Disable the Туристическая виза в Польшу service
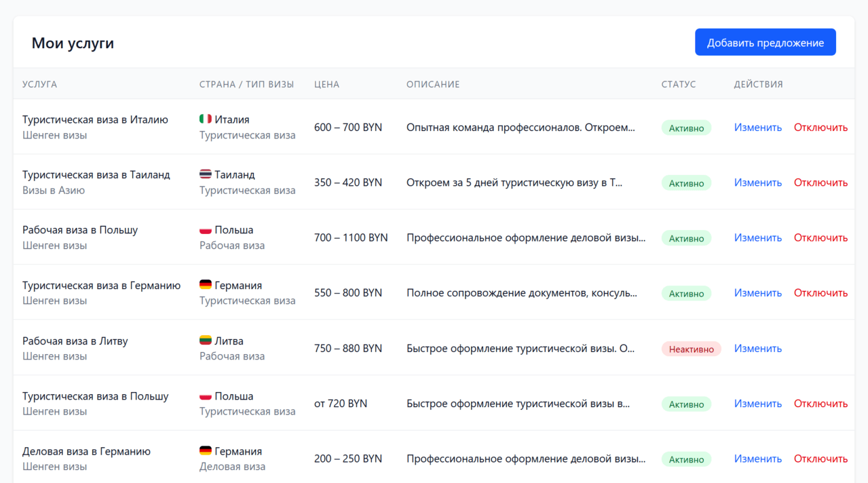The image size is (868, 483). point(821,404)
